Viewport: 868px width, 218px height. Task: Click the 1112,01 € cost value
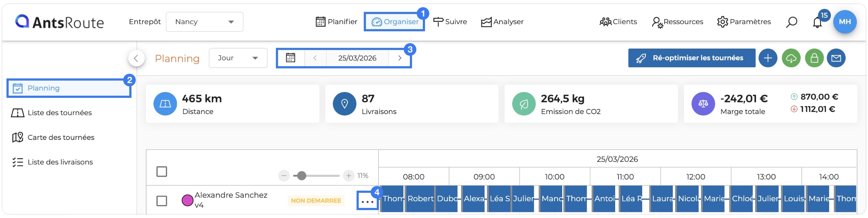click(x=818, y=109)
